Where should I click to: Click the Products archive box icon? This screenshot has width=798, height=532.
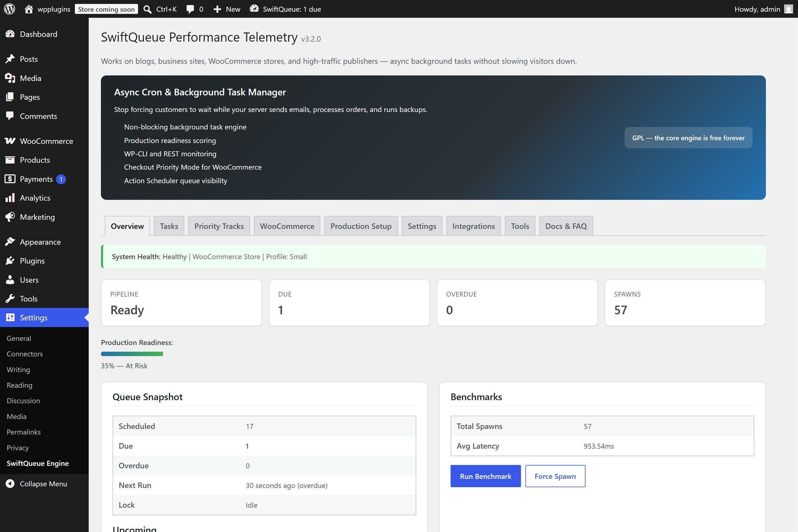coord(10,160)
